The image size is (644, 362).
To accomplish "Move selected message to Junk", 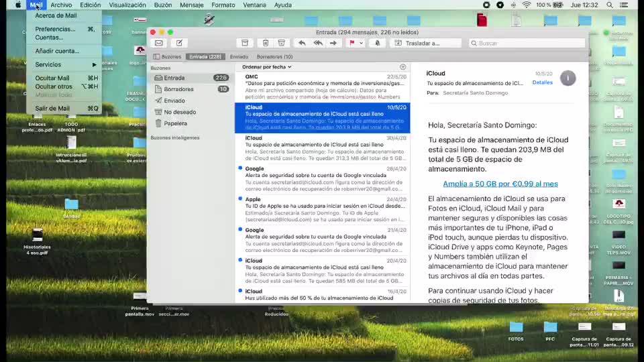I will pos(282,43).
